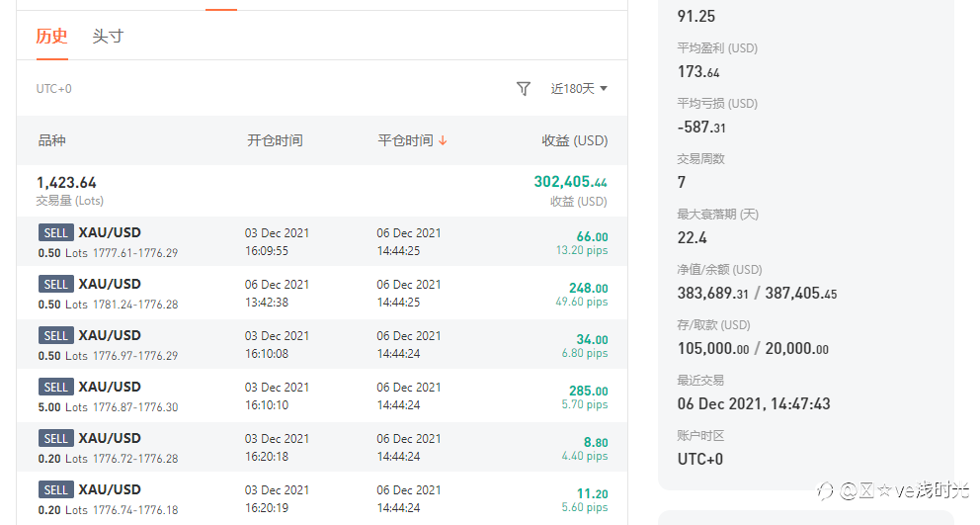Click the UTC+0 timezone label
This screenshot has height=525, width=980.
click(x=54, y=89)
